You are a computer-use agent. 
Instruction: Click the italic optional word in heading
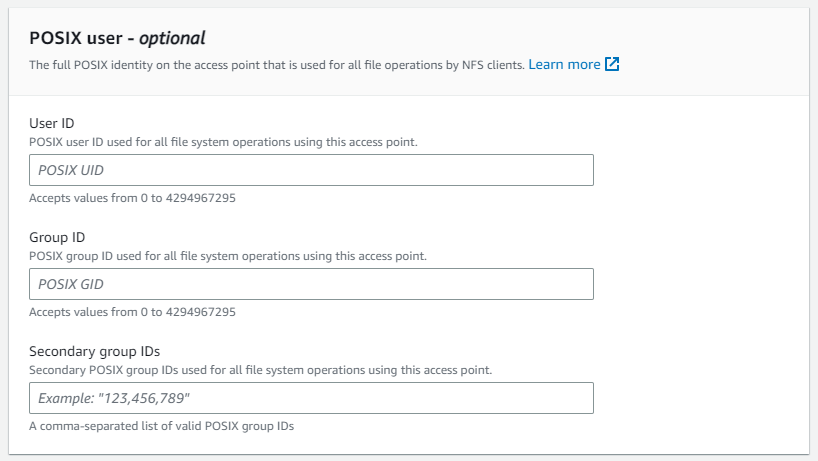click(172, 38)
